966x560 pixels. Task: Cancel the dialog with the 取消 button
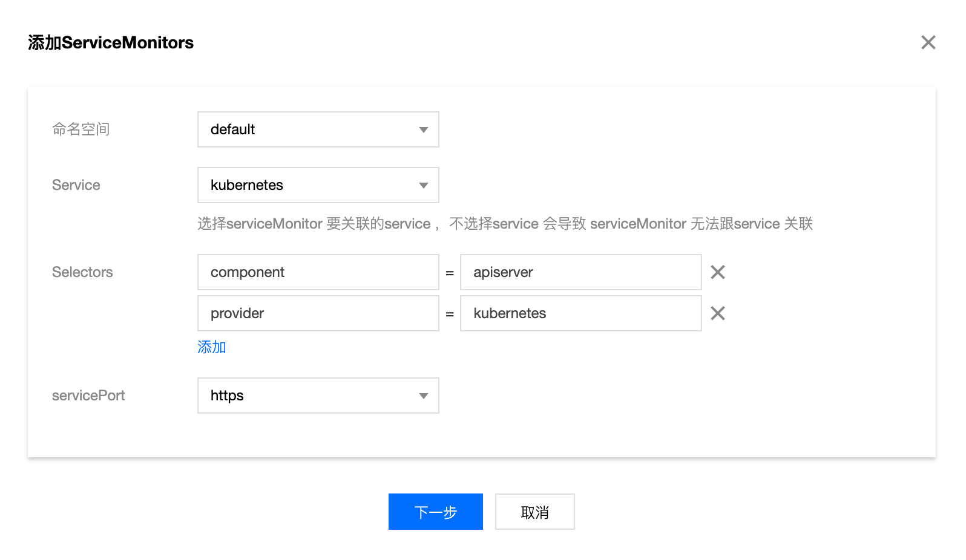coord(535,512)
